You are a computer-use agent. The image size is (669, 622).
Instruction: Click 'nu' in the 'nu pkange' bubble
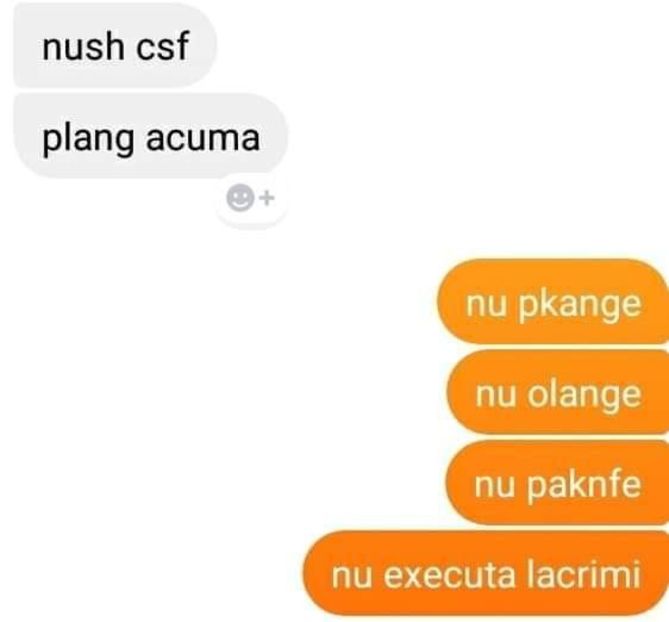486,305
